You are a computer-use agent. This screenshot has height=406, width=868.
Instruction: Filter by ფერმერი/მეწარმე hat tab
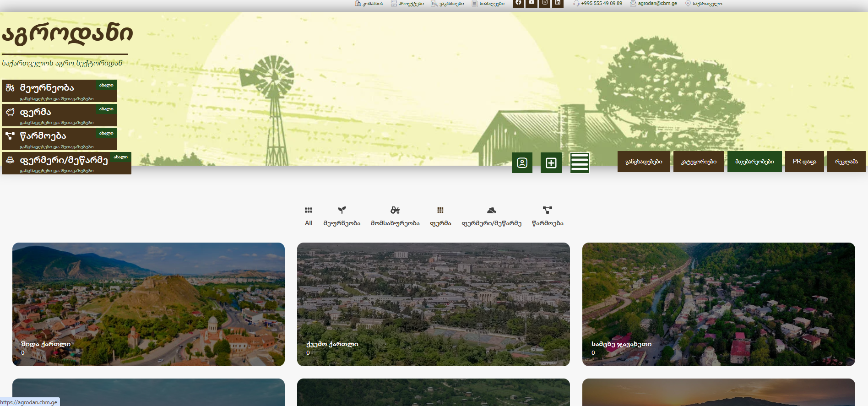[x=491, y=216]
